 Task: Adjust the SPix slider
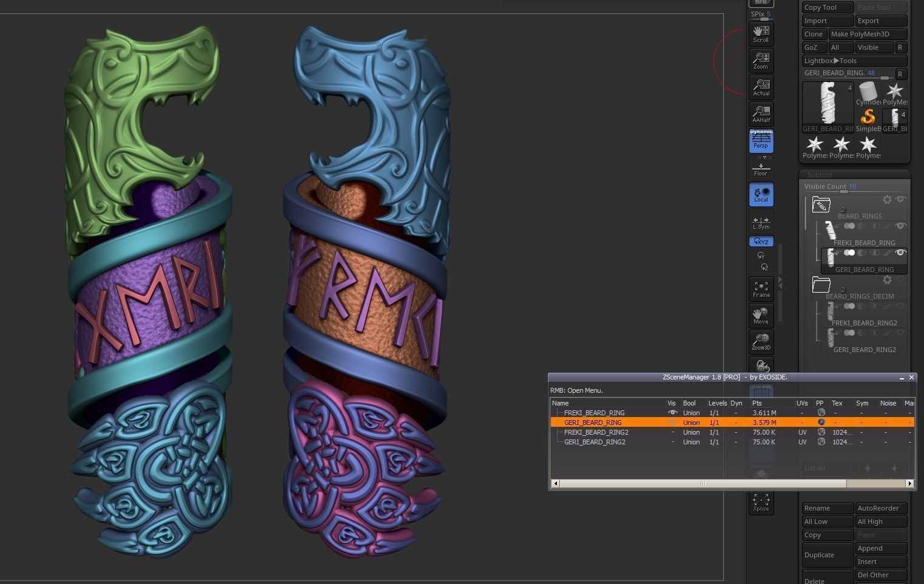tap(761, 15)
